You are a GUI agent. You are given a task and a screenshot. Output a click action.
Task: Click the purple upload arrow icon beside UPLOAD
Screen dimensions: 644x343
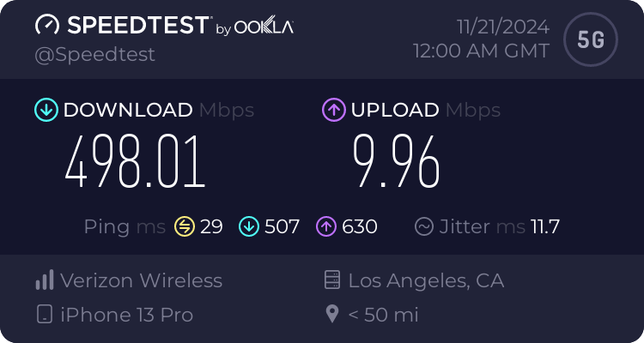[x=333, y=110]
